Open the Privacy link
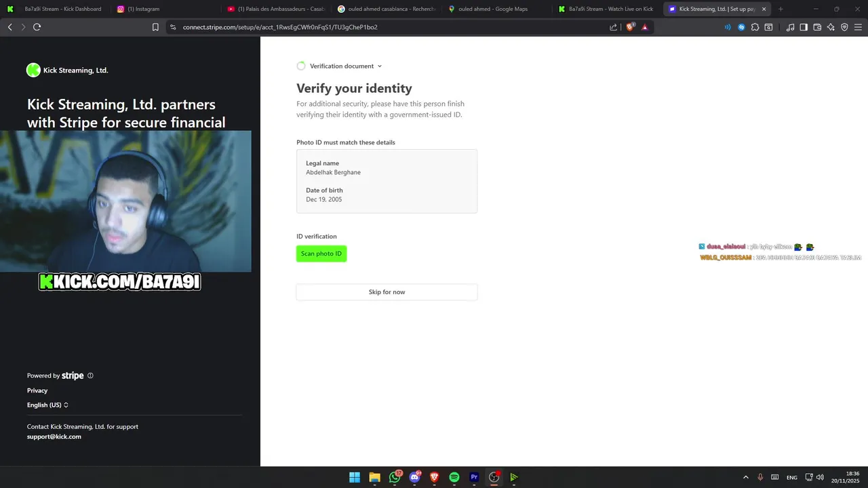This screenshot has width=868, height=488. [37, 390]
